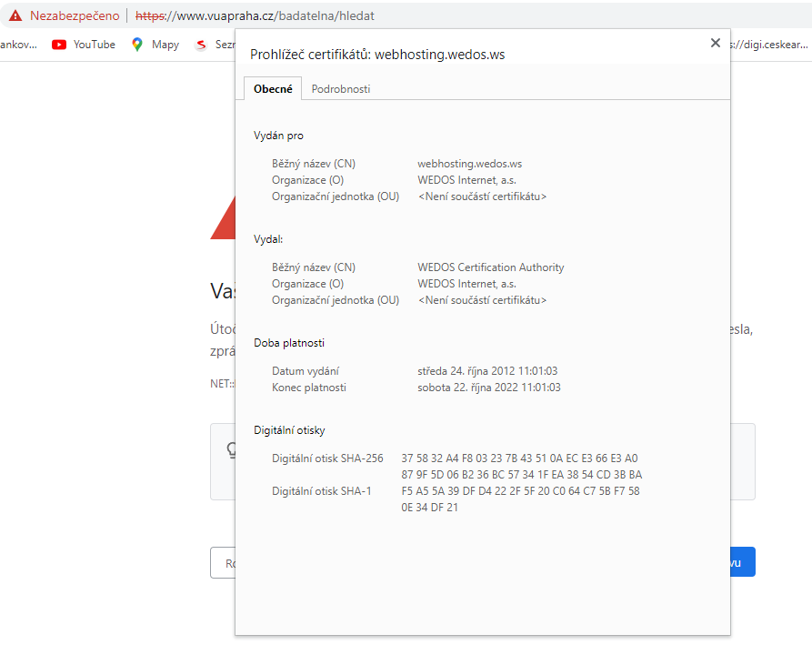Screen dimensions: 812x665
Task: Click the Nezabezpečeno warning triangle icon
Action: (15, 16)
